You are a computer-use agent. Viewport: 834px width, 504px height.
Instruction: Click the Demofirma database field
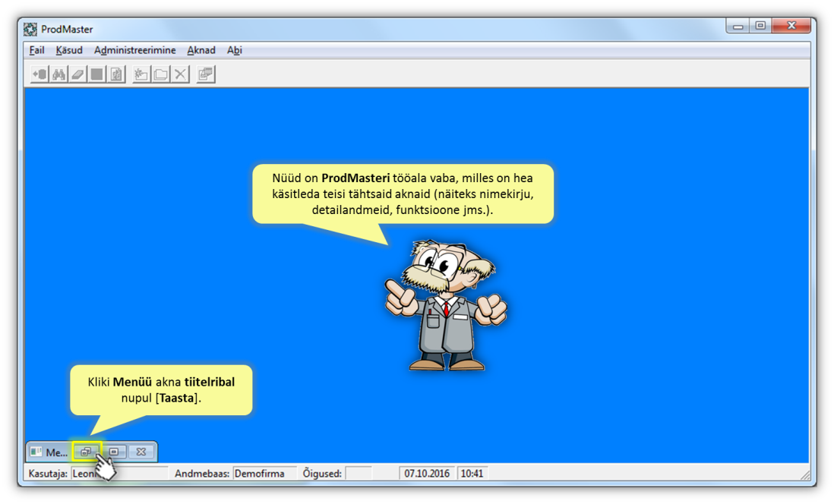264,473
